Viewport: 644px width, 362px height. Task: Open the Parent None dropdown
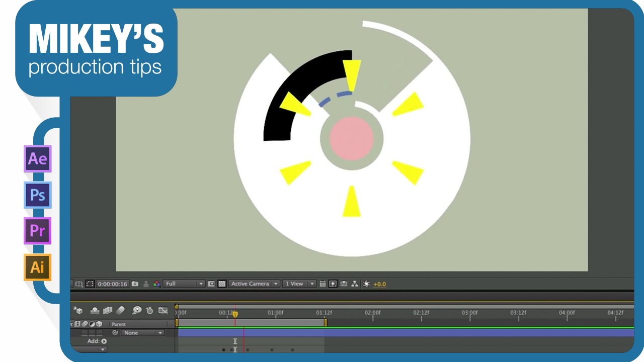pyautogui.click(x=142, y=333)
